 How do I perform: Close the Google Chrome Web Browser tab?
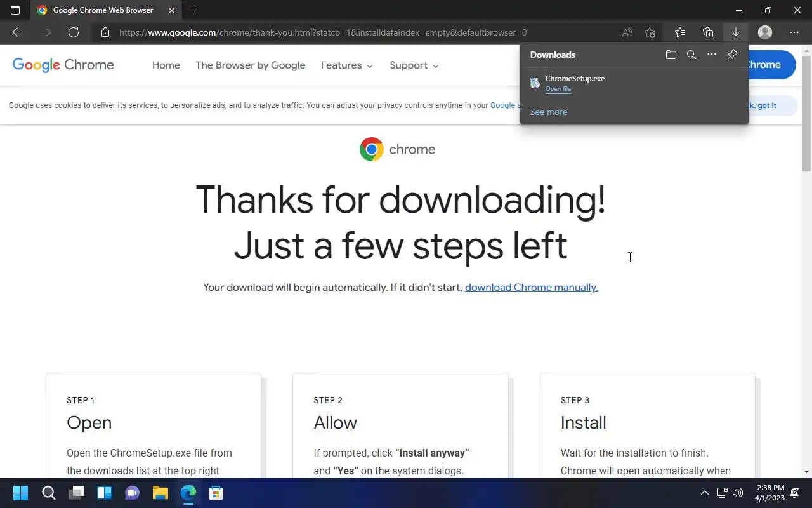point(171,10)
